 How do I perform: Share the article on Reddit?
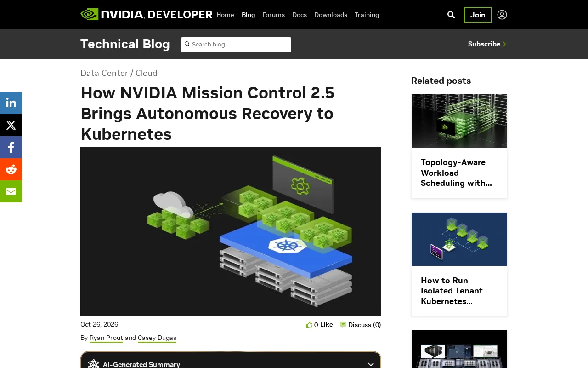pyautogui.click(x=11, y=169)
